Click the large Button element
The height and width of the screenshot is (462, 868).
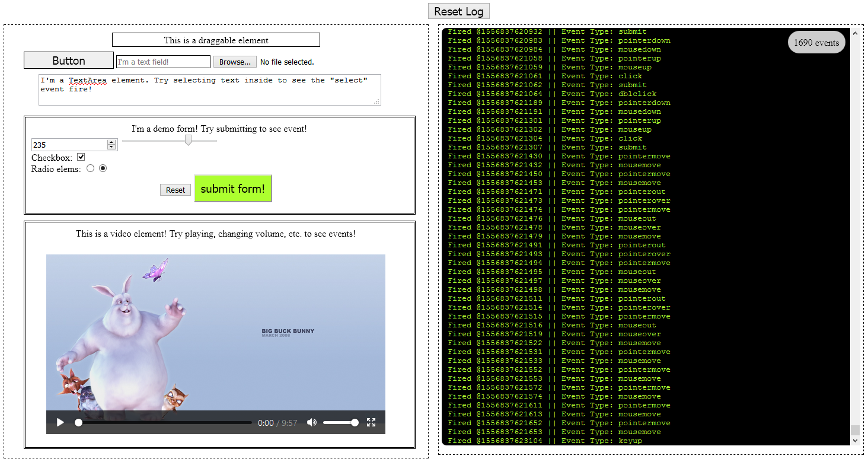point(69,60)
